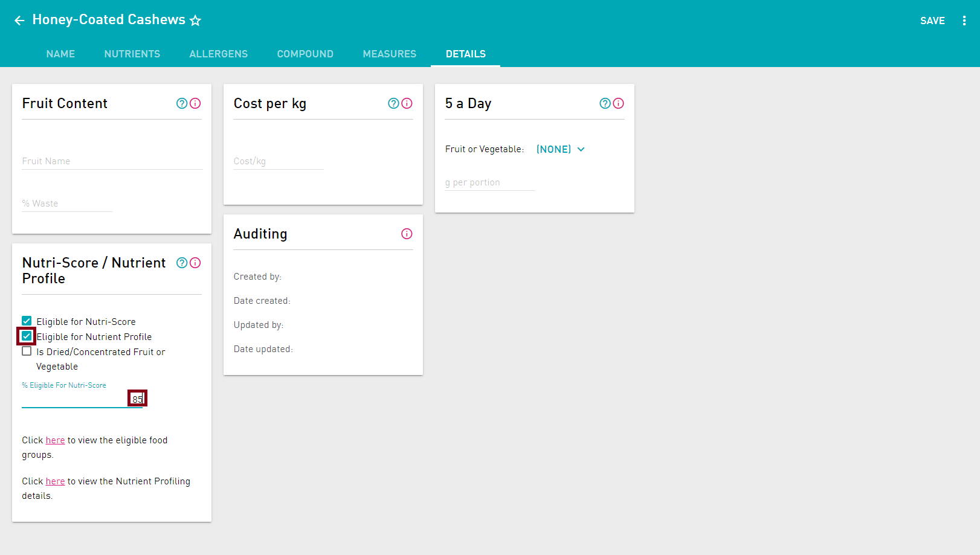Screen dimensions: 980x555
Task: Go back using the left arrow icon
Action: coord(19,21)
